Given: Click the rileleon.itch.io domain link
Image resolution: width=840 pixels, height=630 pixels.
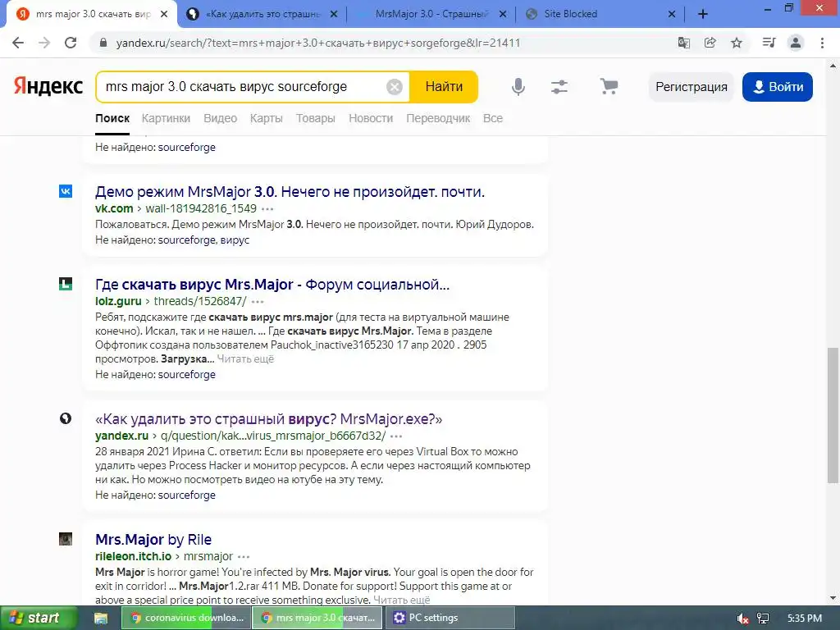Looking at the screenshot, I should click(134, 556).
